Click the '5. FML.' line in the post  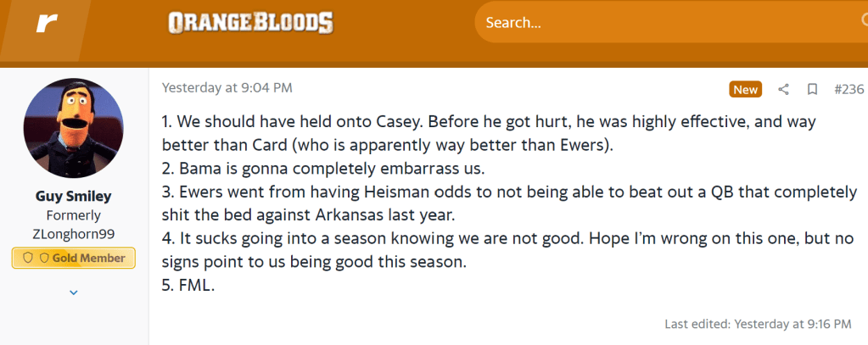[188, 286]
